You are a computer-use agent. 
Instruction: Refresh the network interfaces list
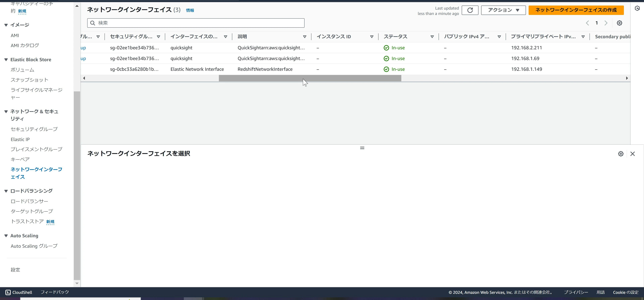click(x=470, y=10)
